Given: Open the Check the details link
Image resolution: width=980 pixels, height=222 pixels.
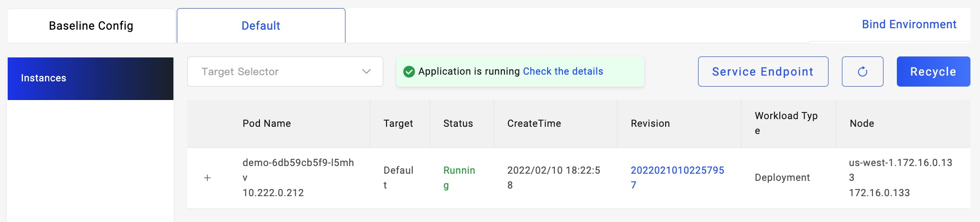Looking at the screenshot, I should tap(563, 71).
